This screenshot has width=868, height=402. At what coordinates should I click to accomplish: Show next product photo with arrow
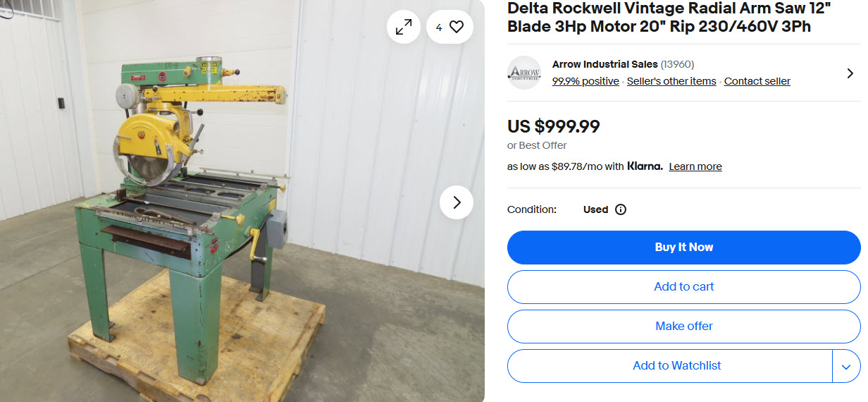pyautogui.click(x=457, y=202)
